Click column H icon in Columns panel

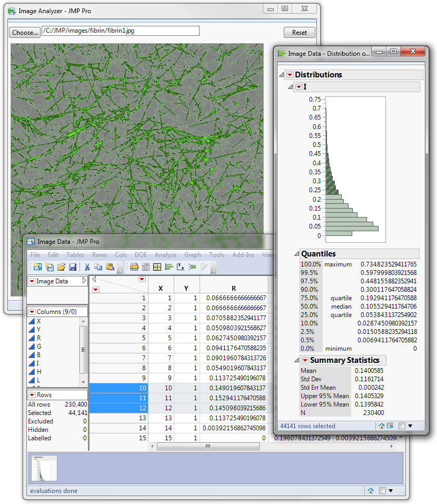[x=32, y=372]
